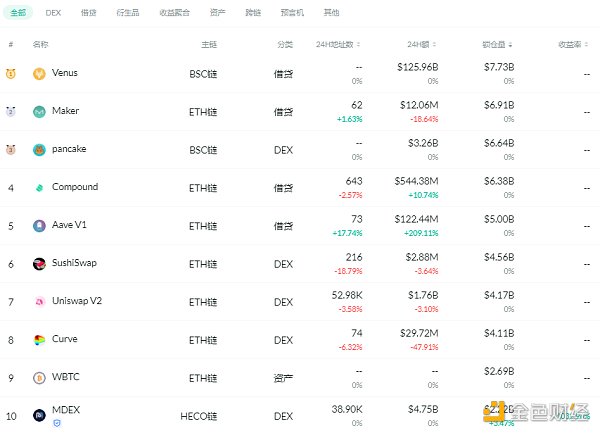Click MDEX 24H volume $4.75B
This screenshot has height=433, width=600.
[423, 409]
